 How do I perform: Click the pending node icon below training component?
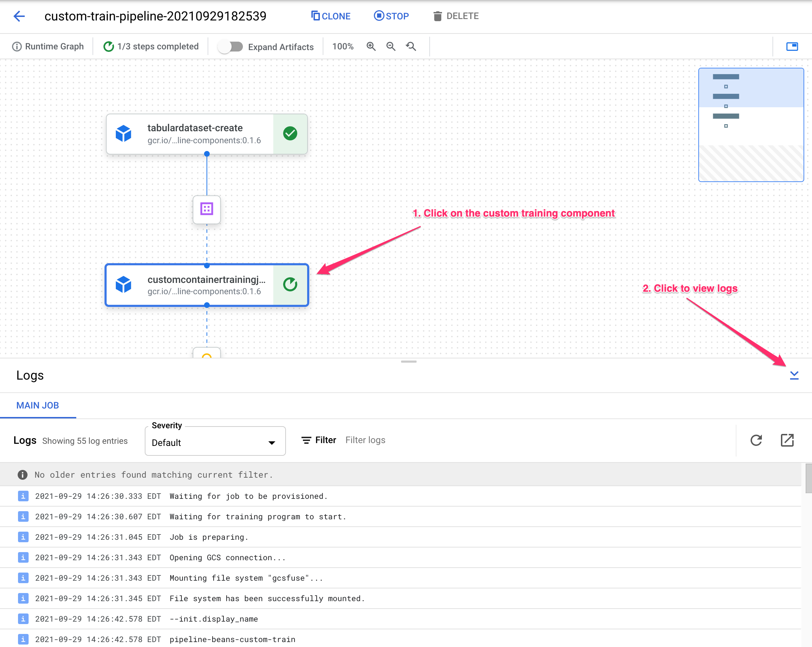[207, 354]
